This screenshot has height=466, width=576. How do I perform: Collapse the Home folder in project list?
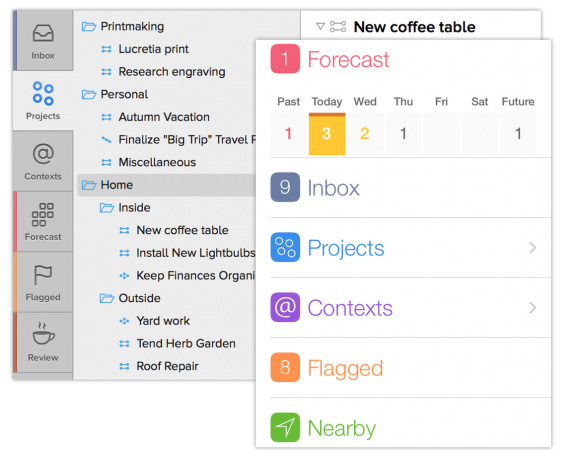(x=89, y=185)
